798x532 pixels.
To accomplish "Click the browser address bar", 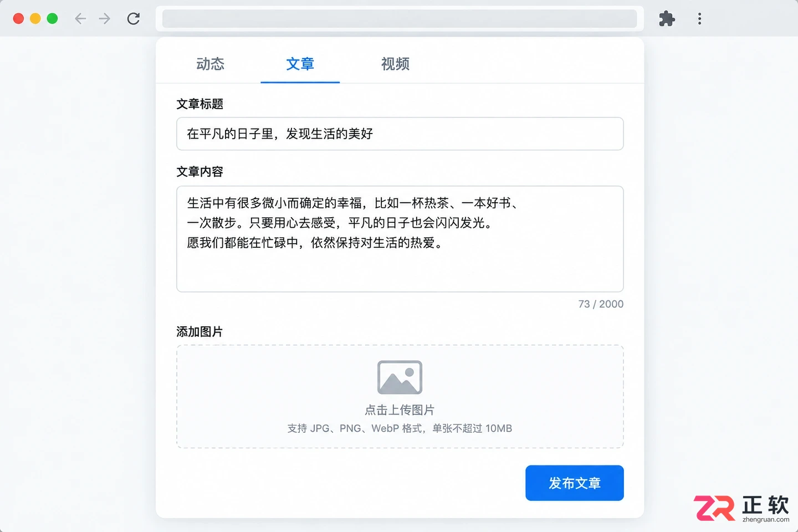I will [x=400, y=18].
